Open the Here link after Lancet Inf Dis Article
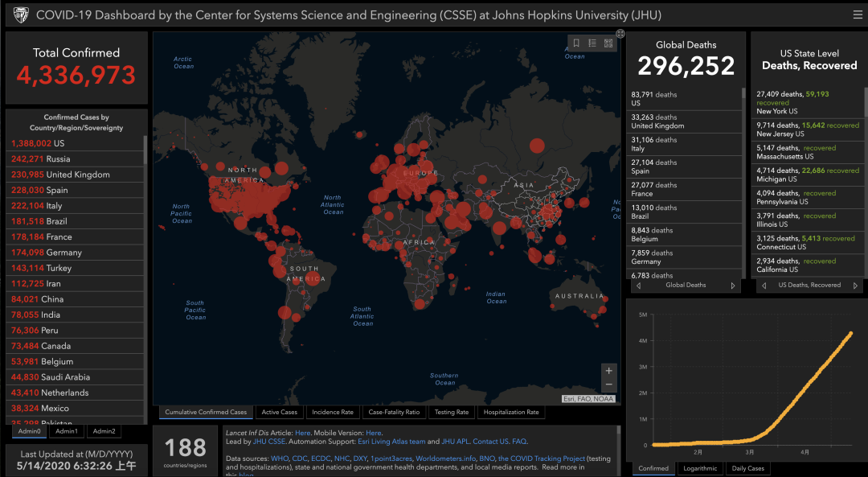The width and height of the screenshot is (868, 477). pyautogui.click(x=302, y=434)
